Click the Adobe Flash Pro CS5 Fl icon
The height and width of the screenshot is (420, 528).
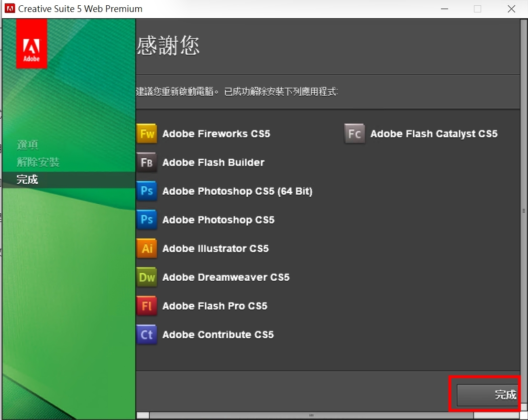point(147,306)
